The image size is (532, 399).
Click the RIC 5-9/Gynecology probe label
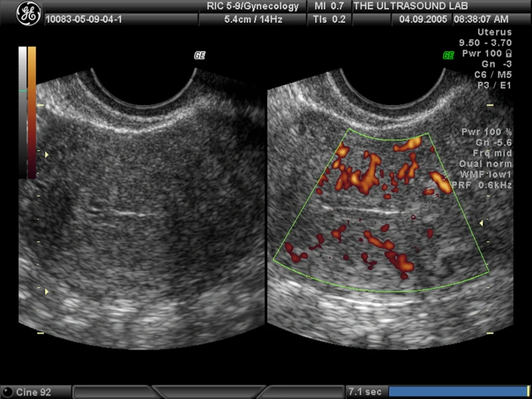tap(253, 6)
